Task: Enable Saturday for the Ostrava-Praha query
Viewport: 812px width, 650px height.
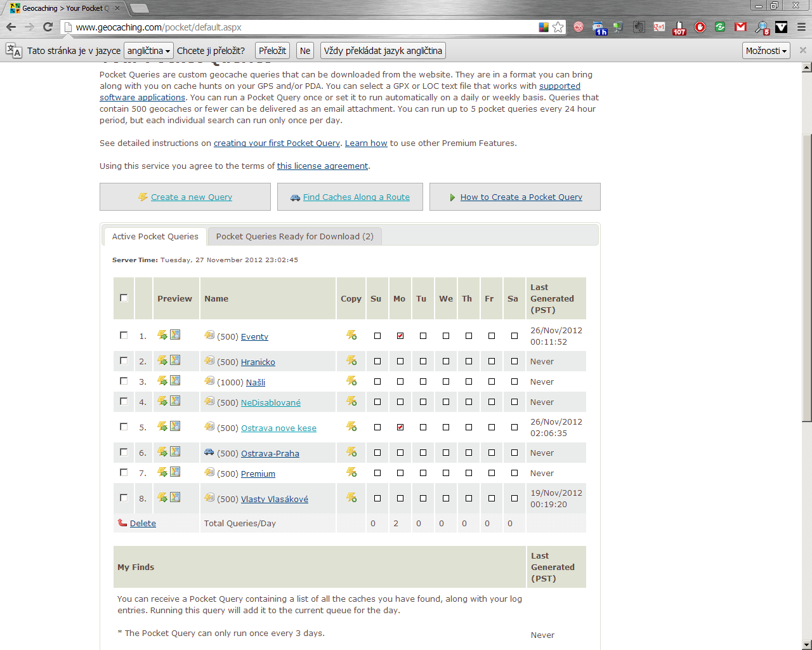Action: coord(514,453)
